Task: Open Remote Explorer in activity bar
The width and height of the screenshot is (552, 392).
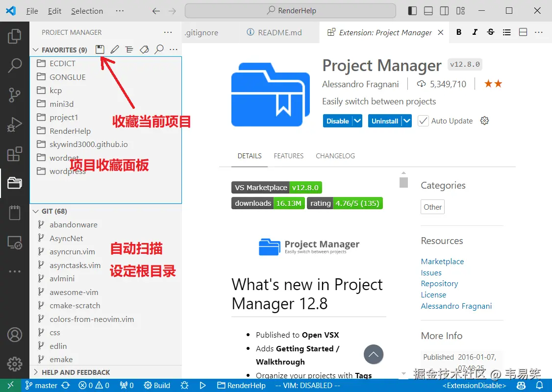Action: pos(14,242)
